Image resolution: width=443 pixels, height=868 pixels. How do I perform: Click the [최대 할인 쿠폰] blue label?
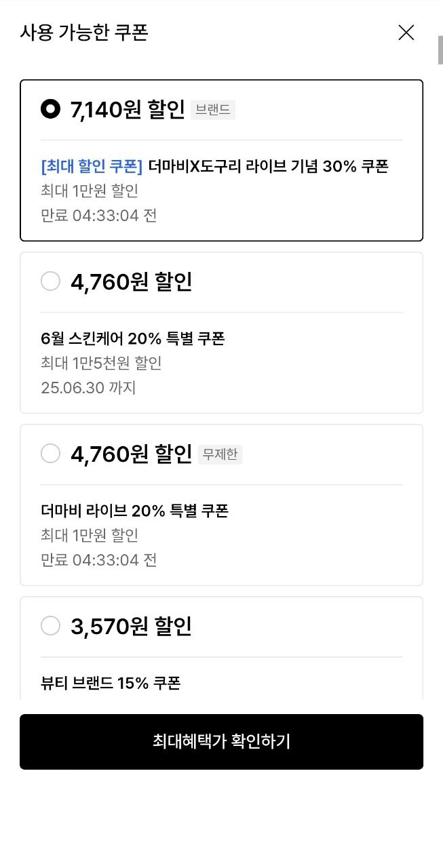coord(92,166)
